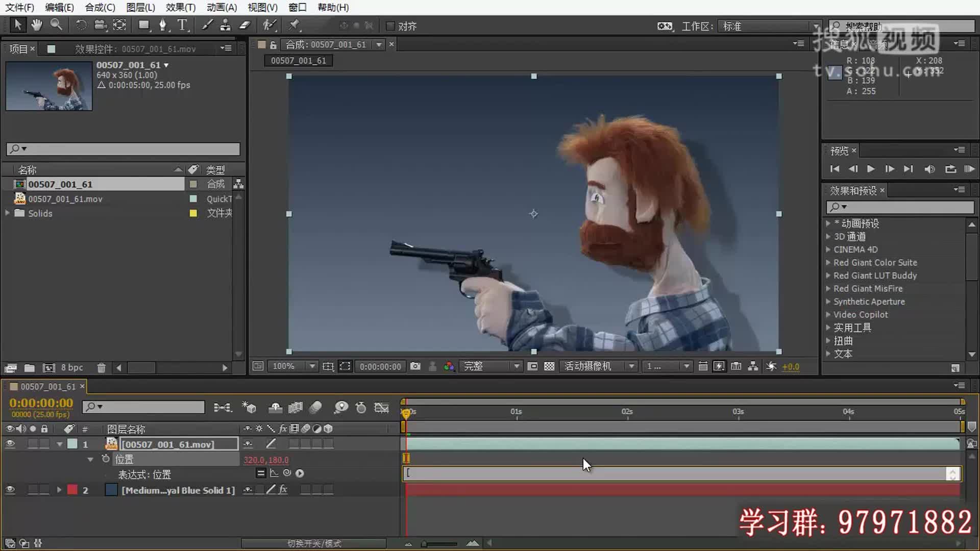The image size is (980, 551).
Task: Click the project thumbnail preview
Action: tap(49, 86)
